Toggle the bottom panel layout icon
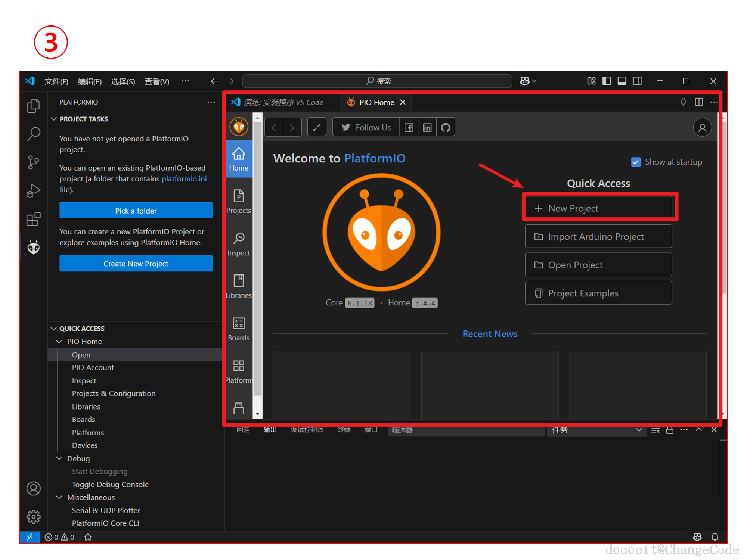747x560 pixels. tap(622, 81)
